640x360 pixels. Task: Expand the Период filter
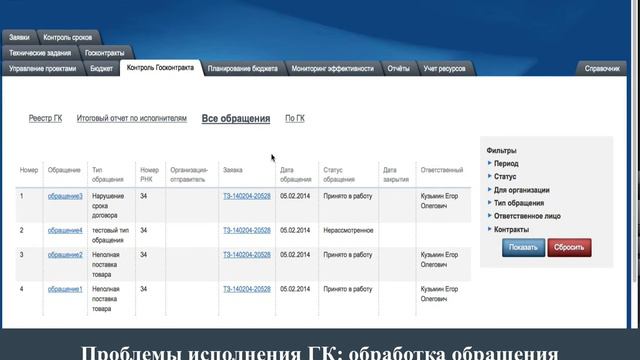(506, 163)
